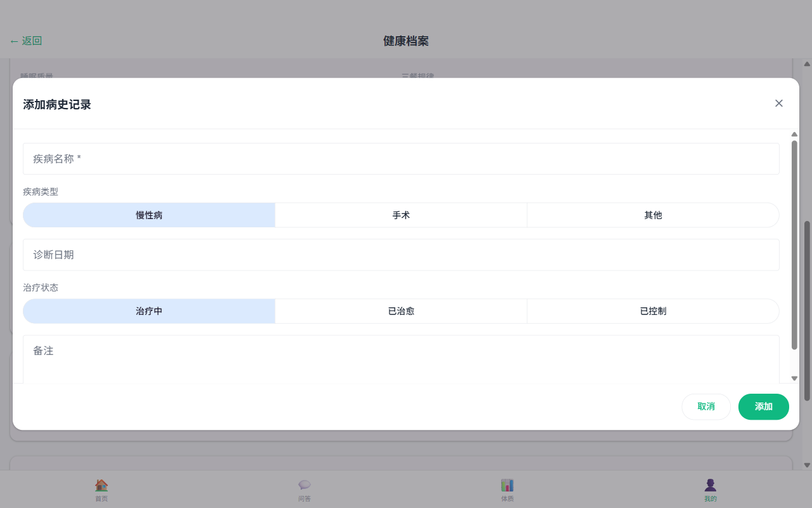
Task: Close the 添加病史记录 dialog with X
Action: 779,104
